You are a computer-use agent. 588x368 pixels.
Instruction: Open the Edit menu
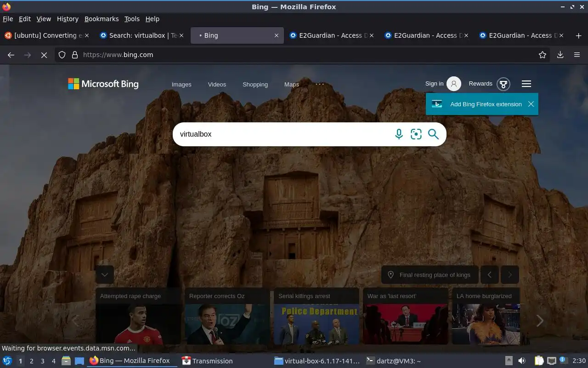pos(25,19)
